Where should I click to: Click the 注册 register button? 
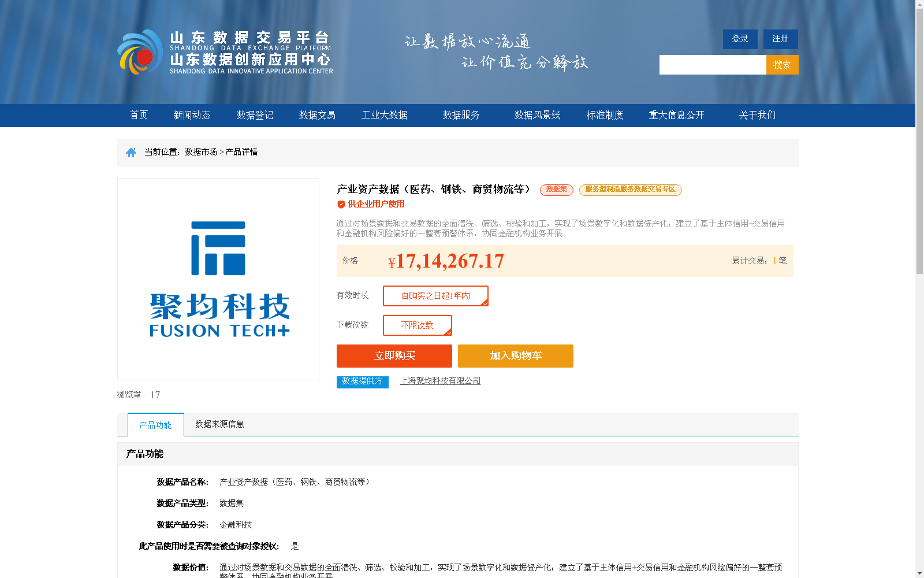click(781, 39)
